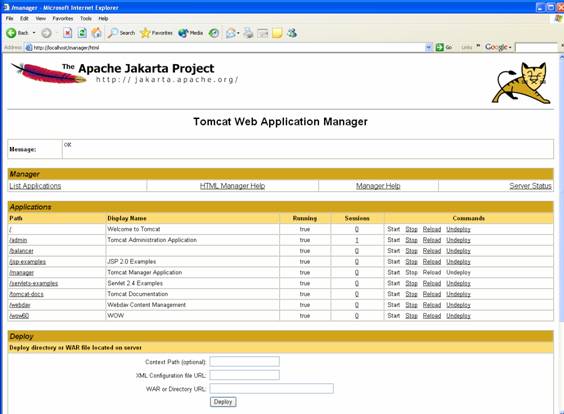
Task: Select the 'Tomcat Manager Application' display name
Action: coord(145,272)
